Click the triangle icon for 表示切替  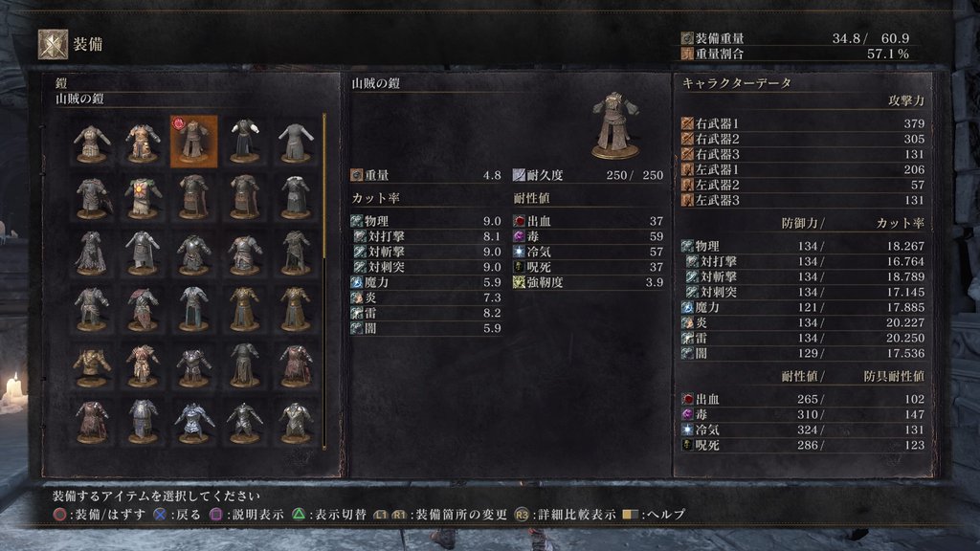click(x=299, y=515)
